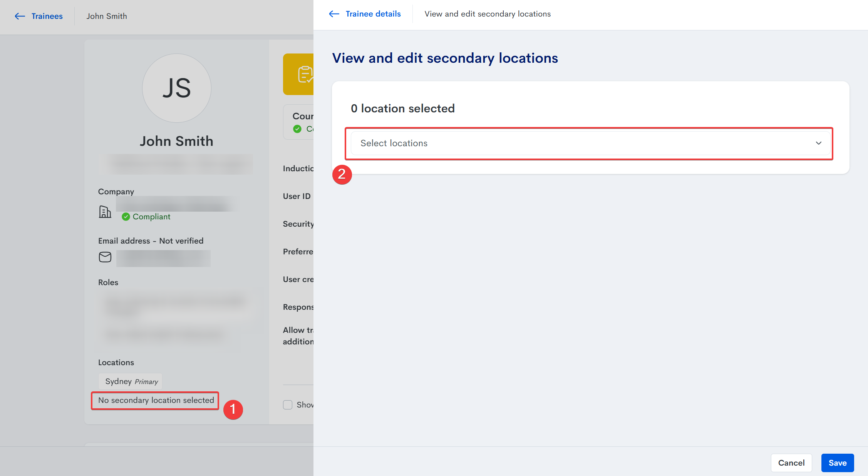Click the Sydney Primary location tag

[131, 381]
